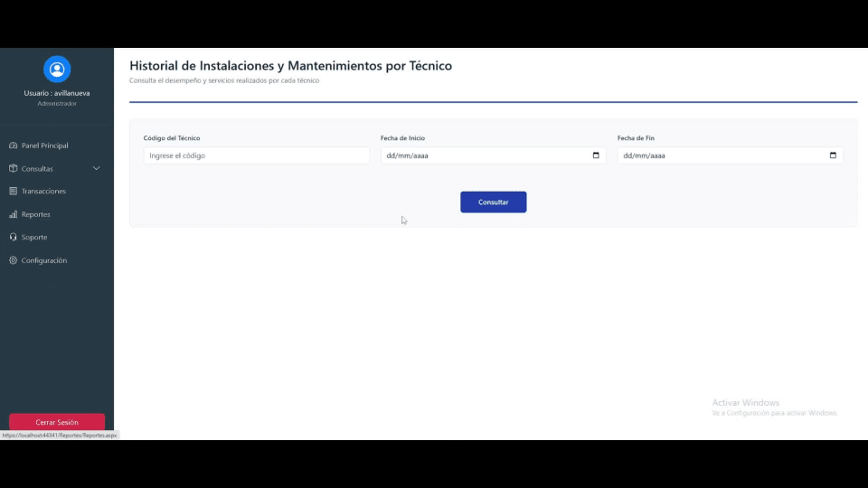Expand the Consultas submenu chevron
This screenshot has height=488, width=868.
97,168
